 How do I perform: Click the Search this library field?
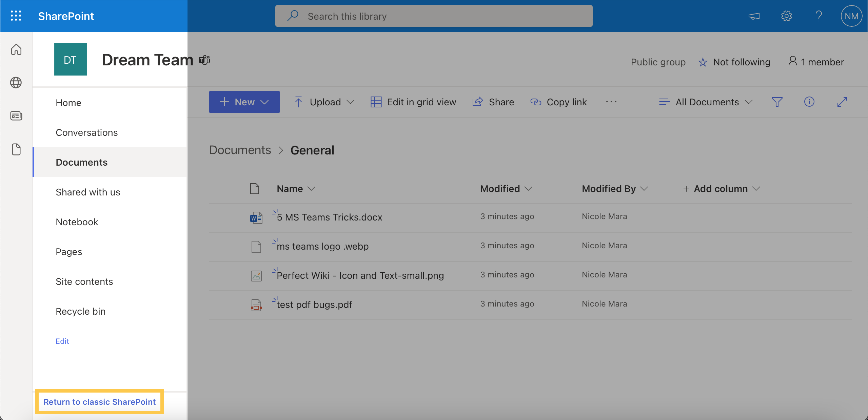[433, 16]
